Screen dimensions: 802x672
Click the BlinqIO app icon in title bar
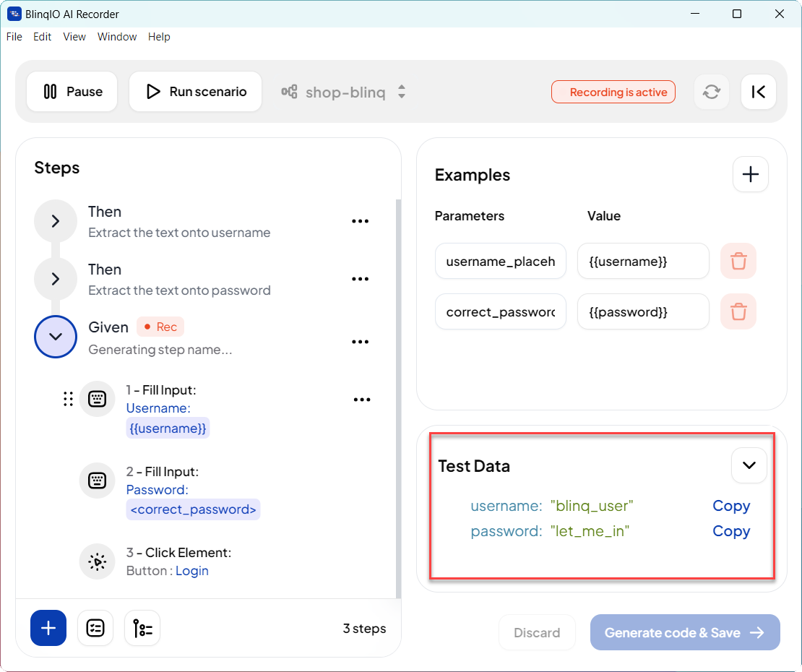point(14,14)
